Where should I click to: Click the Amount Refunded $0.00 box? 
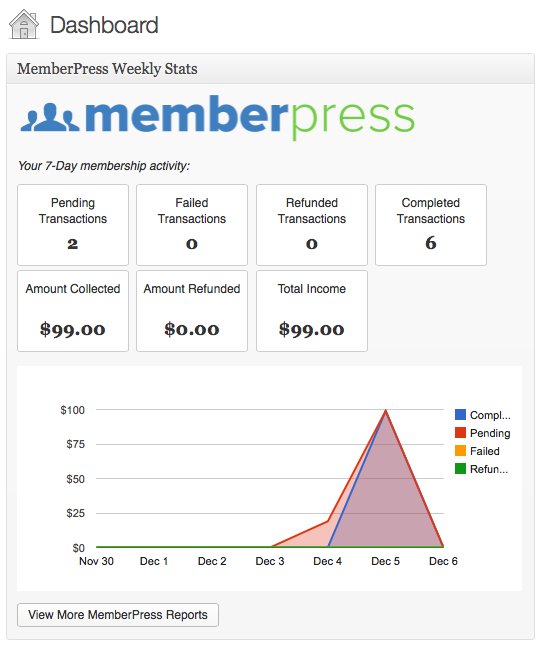click(x=192, y=311)
